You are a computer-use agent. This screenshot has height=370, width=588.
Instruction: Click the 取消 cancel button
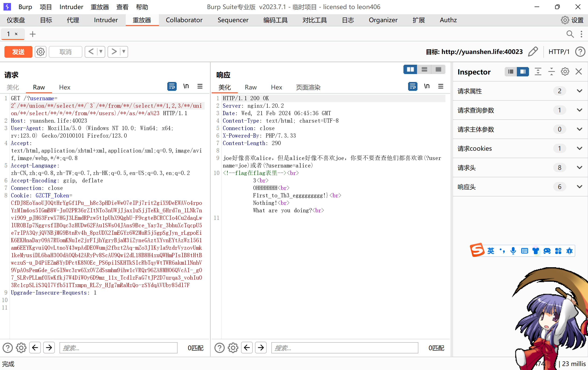tap(65, 52)
